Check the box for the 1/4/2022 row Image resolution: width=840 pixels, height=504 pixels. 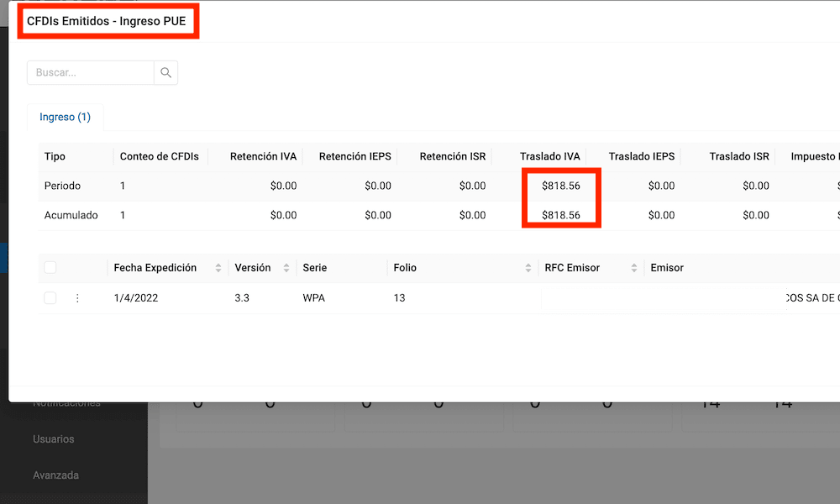(x=50, y=298)
